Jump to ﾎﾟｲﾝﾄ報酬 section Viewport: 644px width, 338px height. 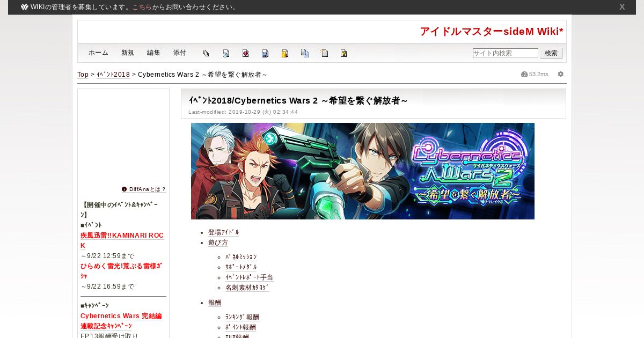point(240,327)
